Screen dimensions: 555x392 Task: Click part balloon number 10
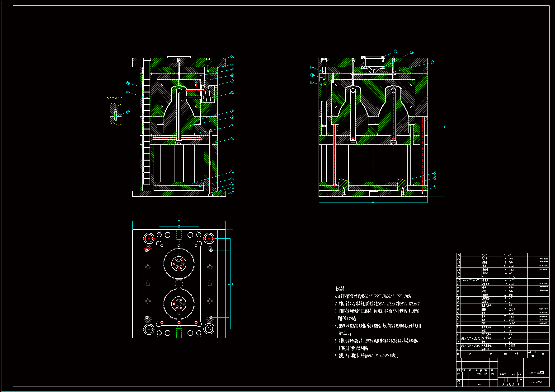(x=232, y=93)
